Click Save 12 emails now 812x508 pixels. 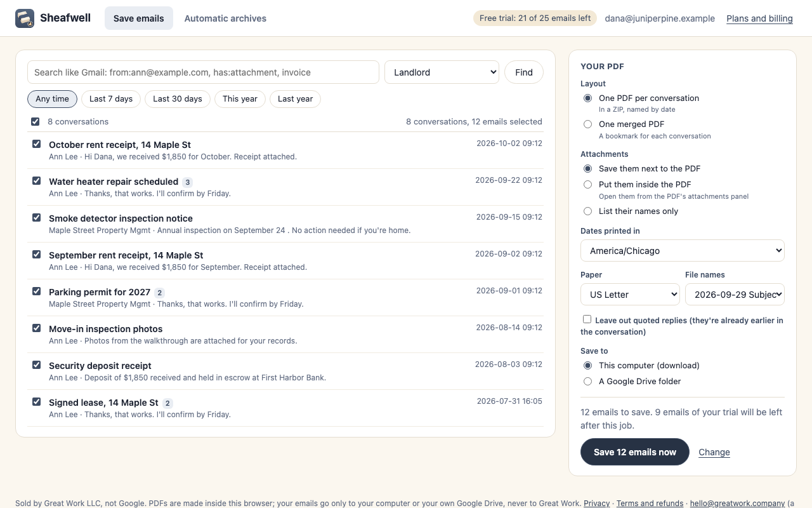(635, 452)
